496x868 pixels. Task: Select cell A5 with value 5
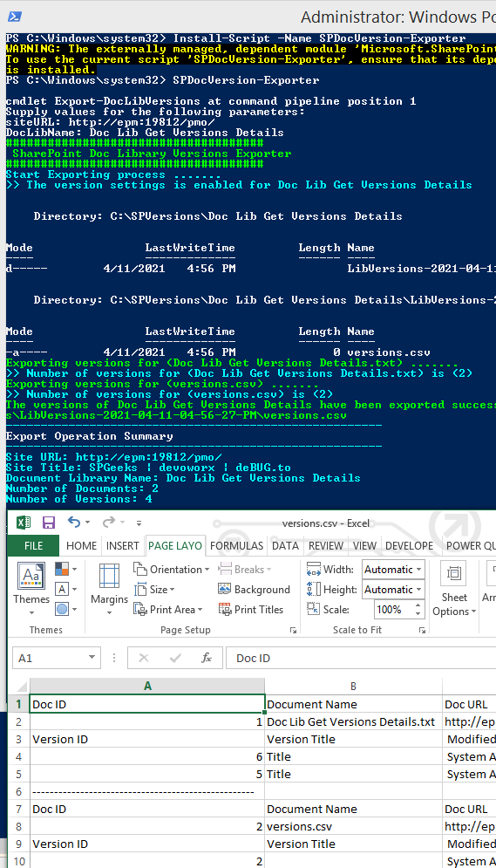[x=147, y=774]
